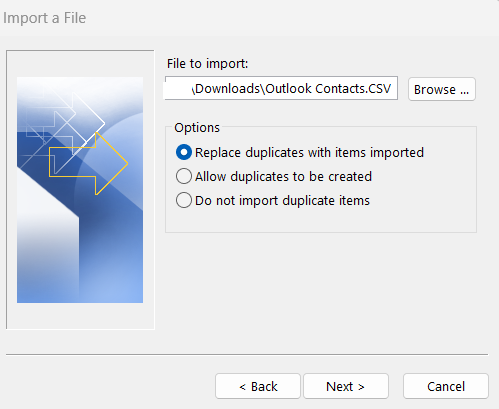The width and height of the screenshot is (499, 409).
Task: Click the Options group box label
Action: coord(197,128)
